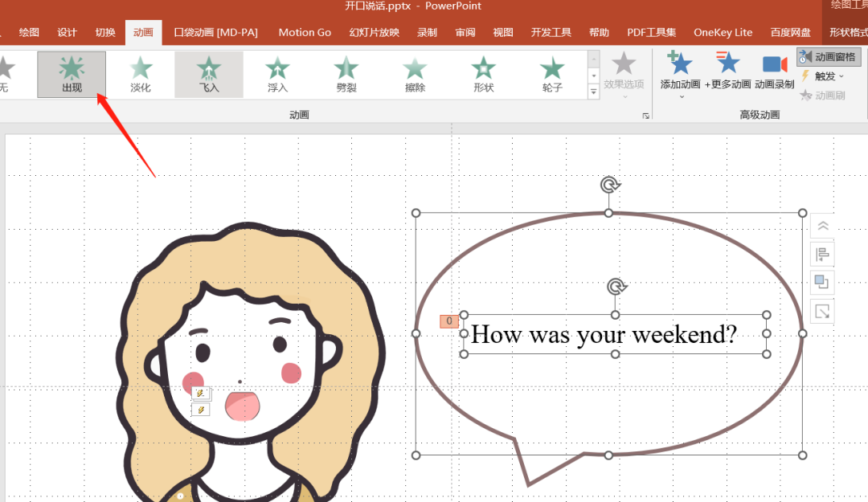Go to the 形状格式 tab
The image size is (868, 502).
tap(848, 32)
